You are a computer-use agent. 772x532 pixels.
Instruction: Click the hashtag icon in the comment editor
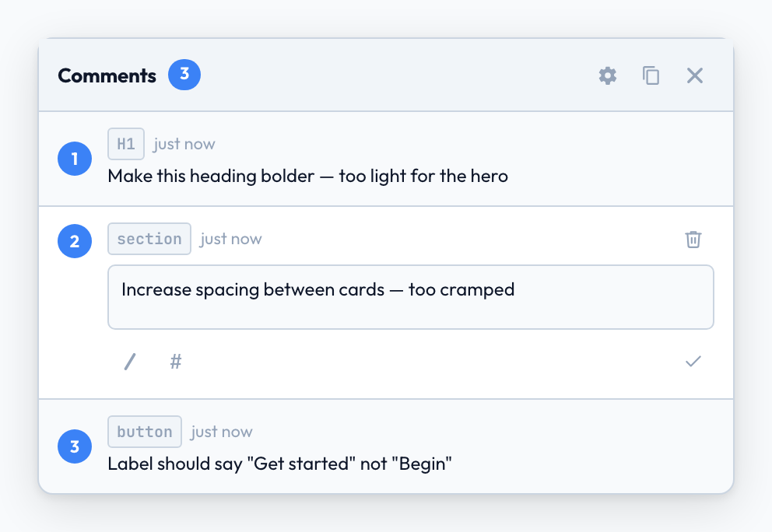tap(175, 361)
